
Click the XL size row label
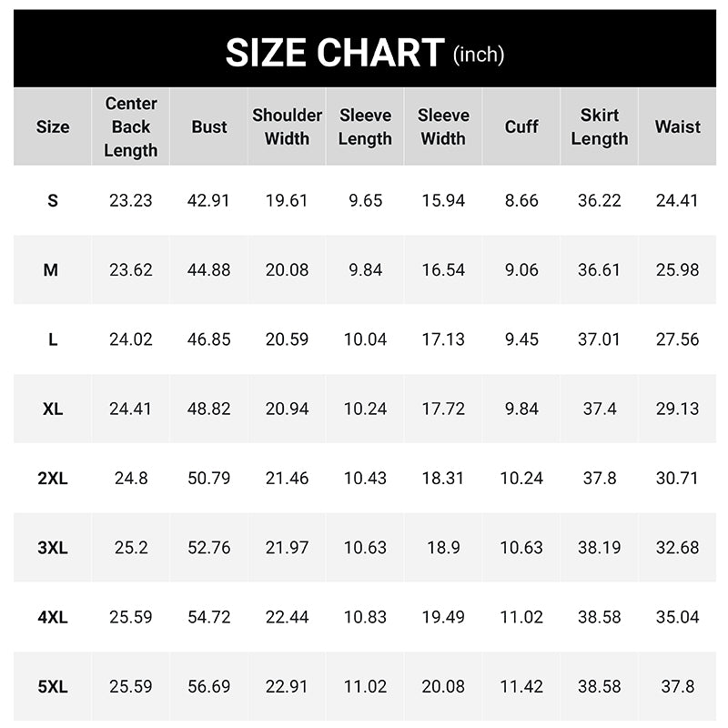click(x=53, y=409)
